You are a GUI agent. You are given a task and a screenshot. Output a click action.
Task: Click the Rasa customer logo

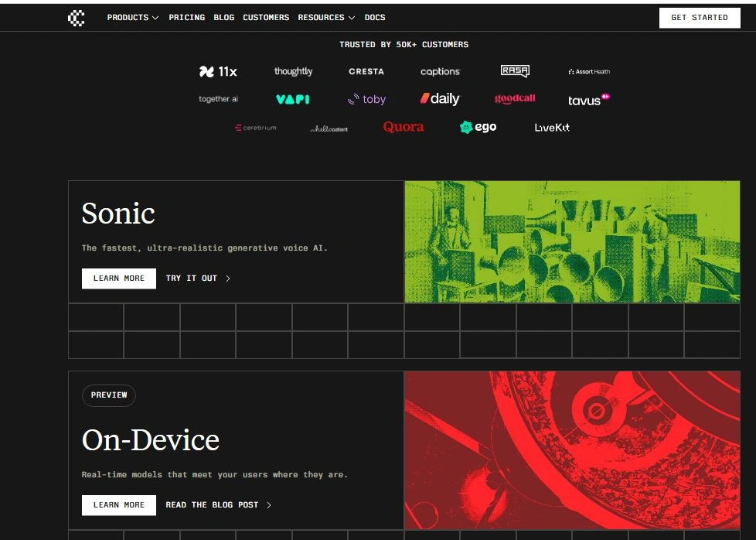(x=515, y=71)
